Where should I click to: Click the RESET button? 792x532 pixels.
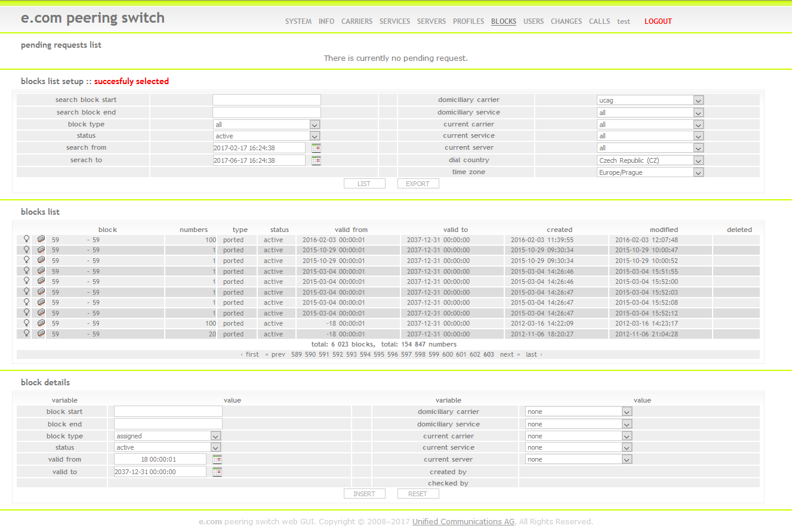click(418, 494)
